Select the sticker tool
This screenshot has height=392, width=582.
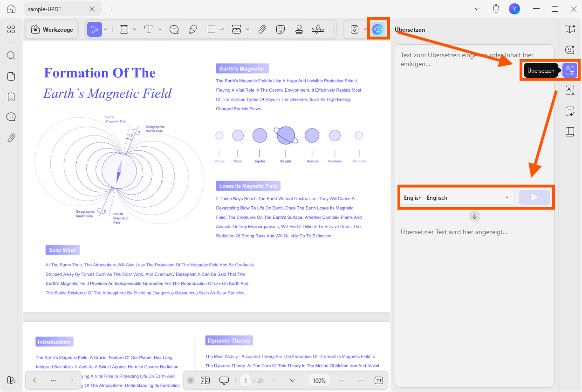click(281, 29)
